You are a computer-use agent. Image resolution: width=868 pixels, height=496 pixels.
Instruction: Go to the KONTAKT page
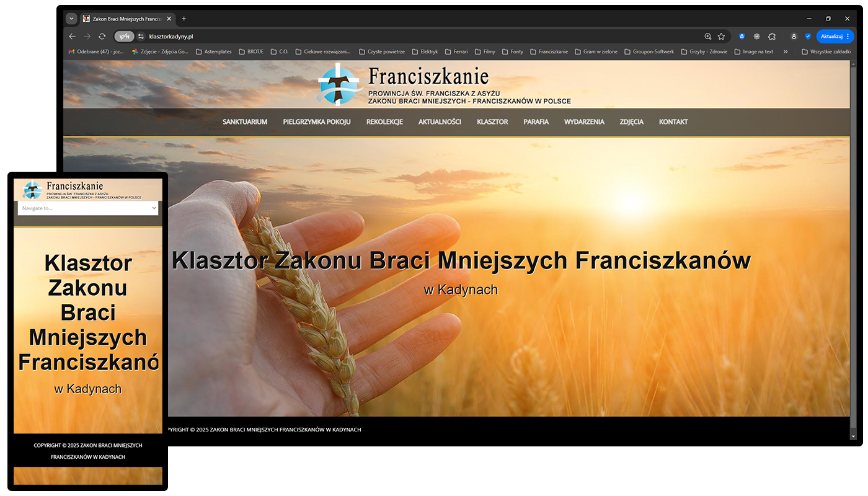[673, 122]
